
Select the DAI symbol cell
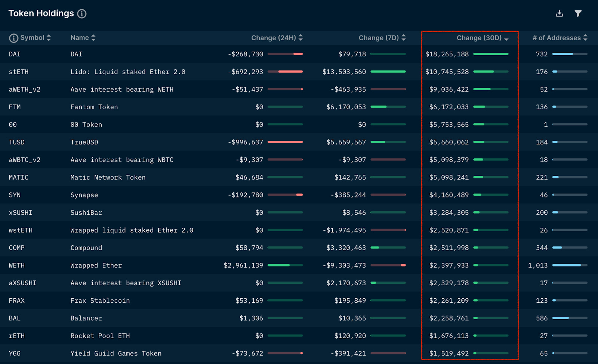[x=15, y=54]
